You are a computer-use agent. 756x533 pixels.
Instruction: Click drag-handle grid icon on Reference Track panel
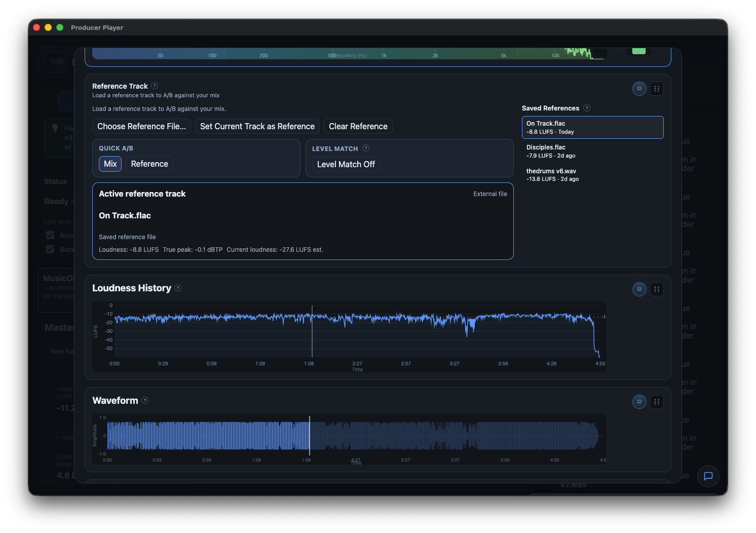pos(657,89)
